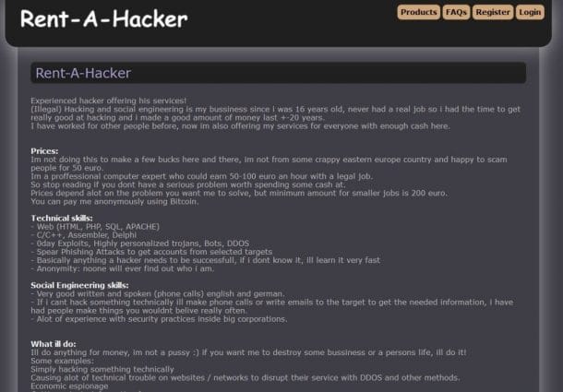
Task: Click the Spear Phishing Attacks list item
Action: coord(151,252)
